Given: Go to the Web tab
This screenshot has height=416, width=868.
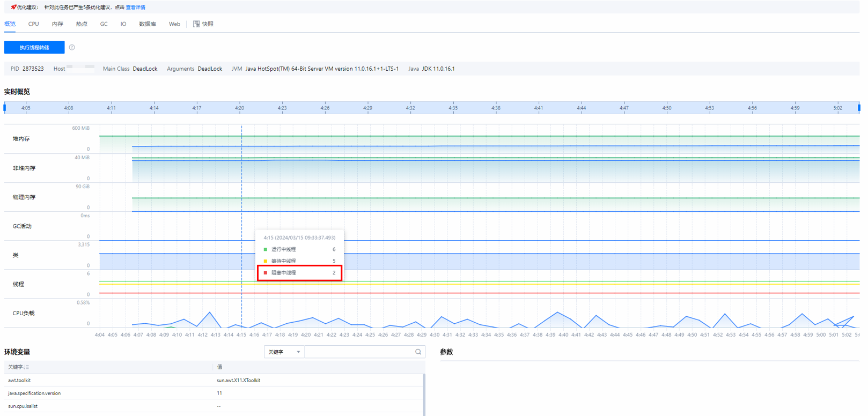Looking at the screenshot, I should click(x=174, y=24).
